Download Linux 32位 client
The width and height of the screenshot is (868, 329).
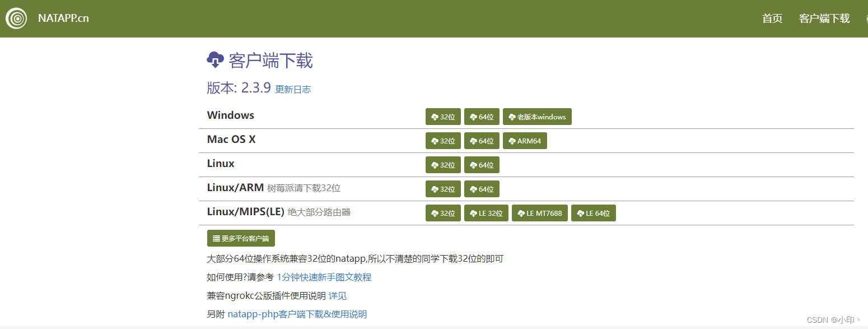coord(443,165)
